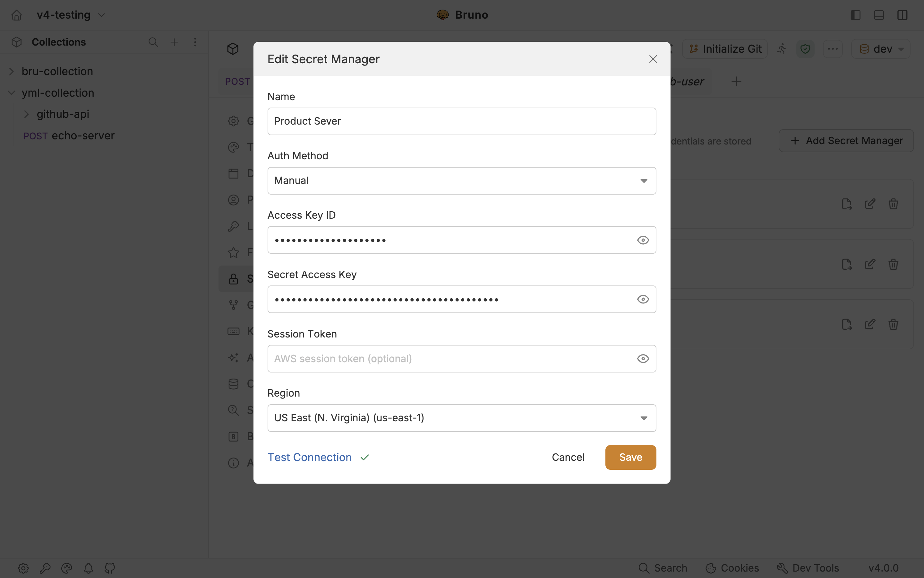
Task: Open the settings gear in the status bar
Action: (x=23, y=568)
